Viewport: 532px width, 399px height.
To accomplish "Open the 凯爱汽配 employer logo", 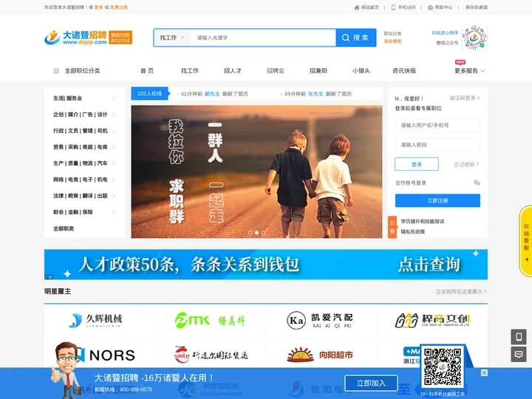I will coord(320,320).
